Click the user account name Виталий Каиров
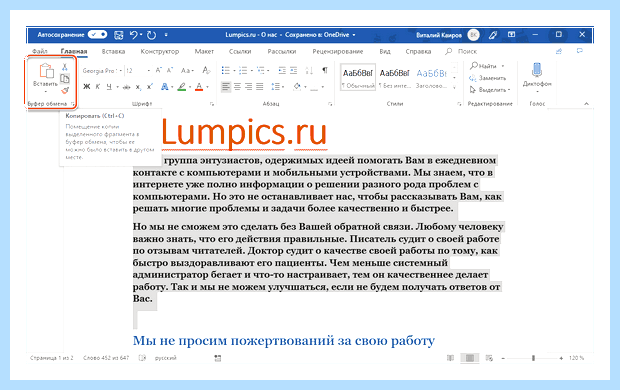Image resolution: width=620 pixels, height=390 pixels. coord(439,35)
